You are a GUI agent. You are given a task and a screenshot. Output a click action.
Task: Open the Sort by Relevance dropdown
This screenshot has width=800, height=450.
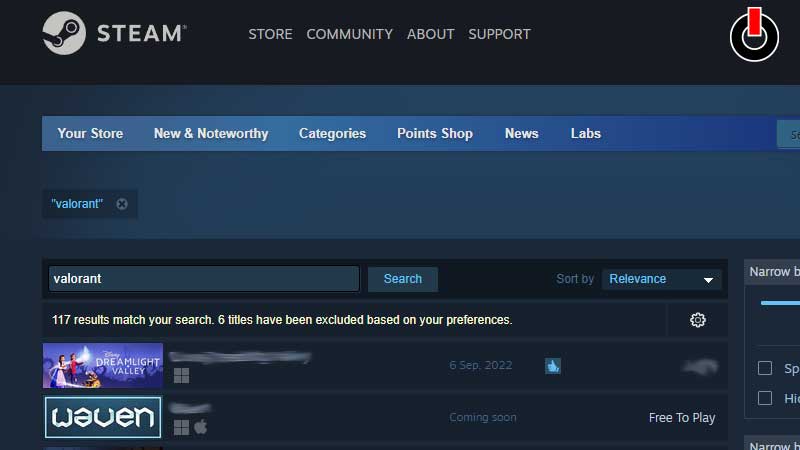(x=661, y=279)
